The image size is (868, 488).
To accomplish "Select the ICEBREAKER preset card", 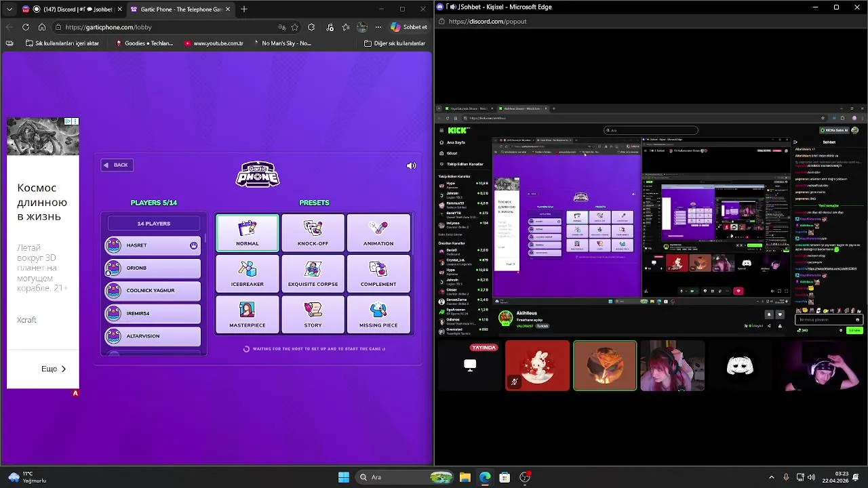I will [x=248, y=274].
